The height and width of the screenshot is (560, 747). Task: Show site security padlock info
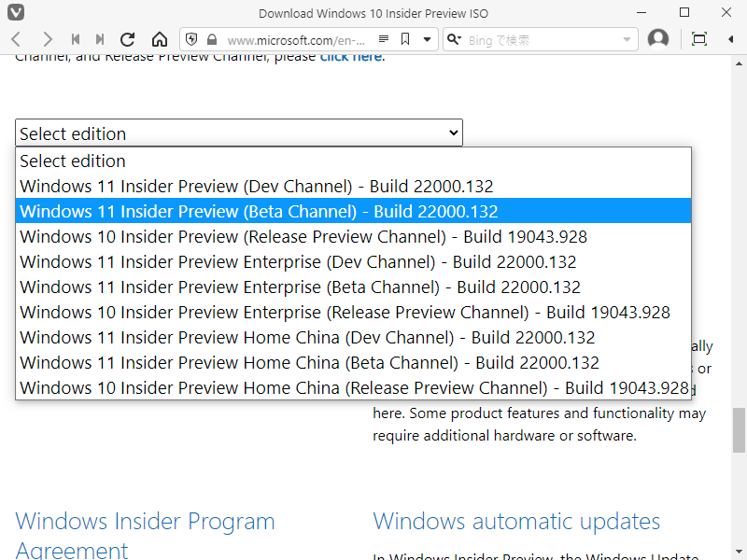(x=212, y=39)
